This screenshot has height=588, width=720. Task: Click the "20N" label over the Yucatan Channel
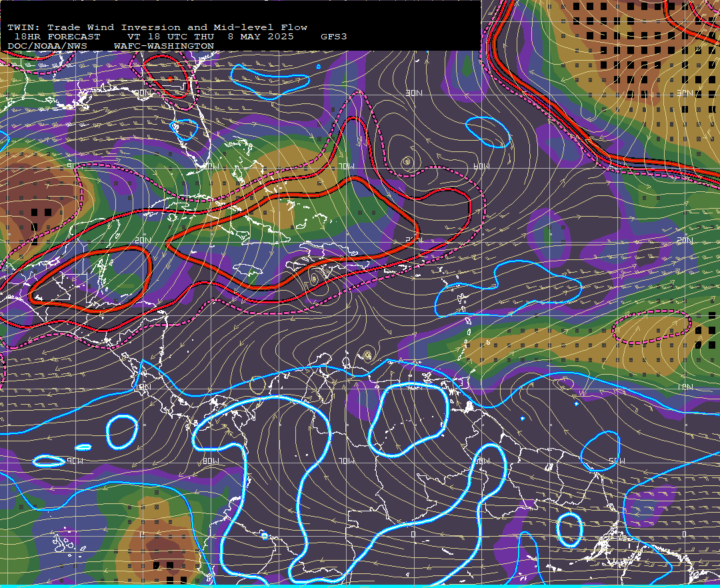[143, 241]
